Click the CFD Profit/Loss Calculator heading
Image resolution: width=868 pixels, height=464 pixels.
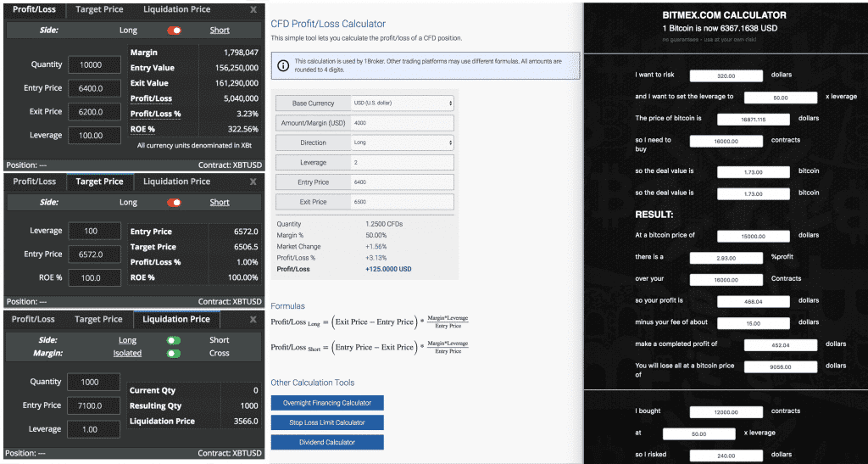pyautogui.click(x=328, y=24)
